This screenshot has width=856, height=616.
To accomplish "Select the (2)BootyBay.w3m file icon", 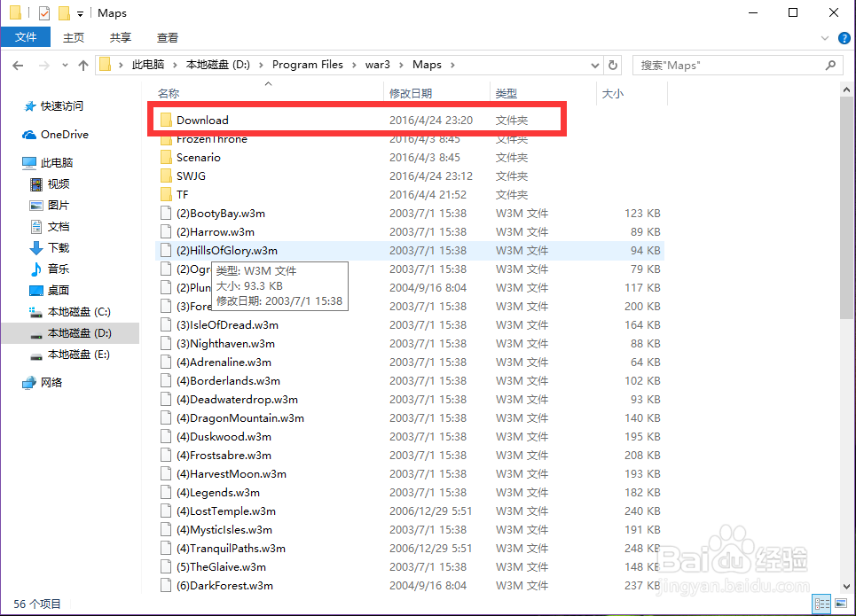I will [x=166, y=214].
